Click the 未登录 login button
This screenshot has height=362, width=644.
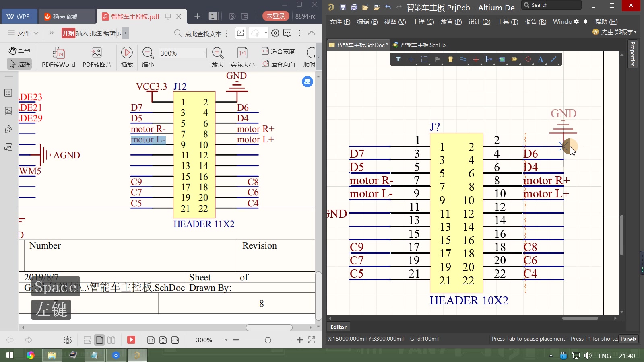point(276,16)
